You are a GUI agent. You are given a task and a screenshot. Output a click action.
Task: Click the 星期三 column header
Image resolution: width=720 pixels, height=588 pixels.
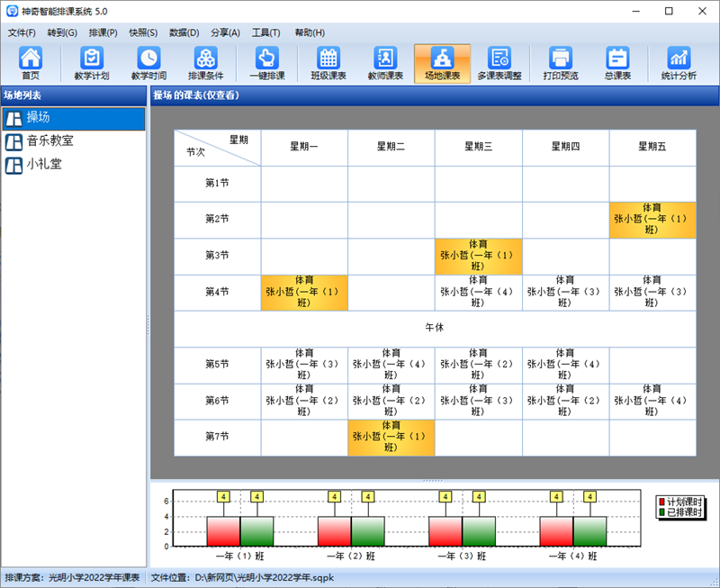pyautogui.click(x=479, y=147)
